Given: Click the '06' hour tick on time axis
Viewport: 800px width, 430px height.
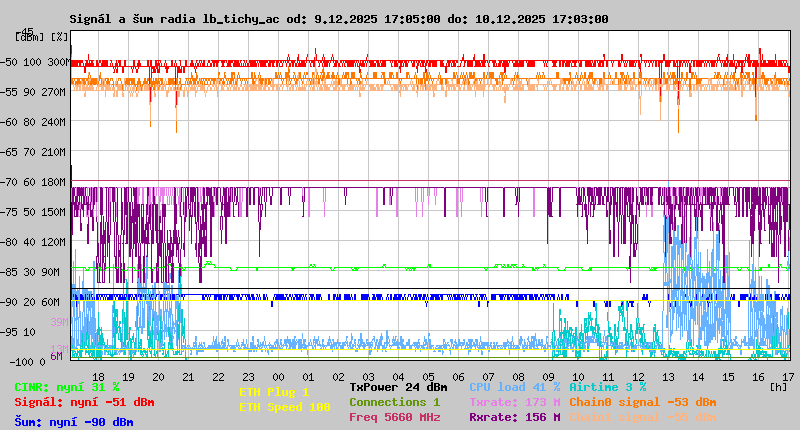Looking at the screenshot, I should pos(458,377).
